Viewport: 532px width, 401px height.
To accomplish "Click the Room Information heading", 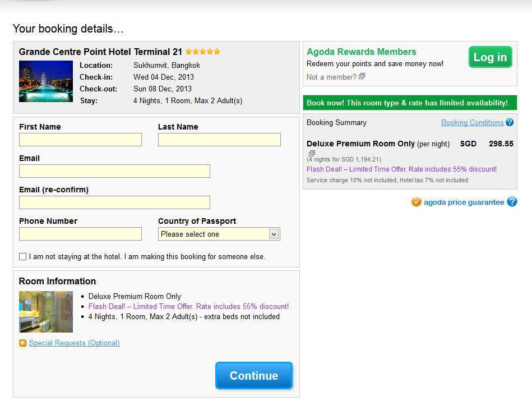I will click(x=57, y=281).
